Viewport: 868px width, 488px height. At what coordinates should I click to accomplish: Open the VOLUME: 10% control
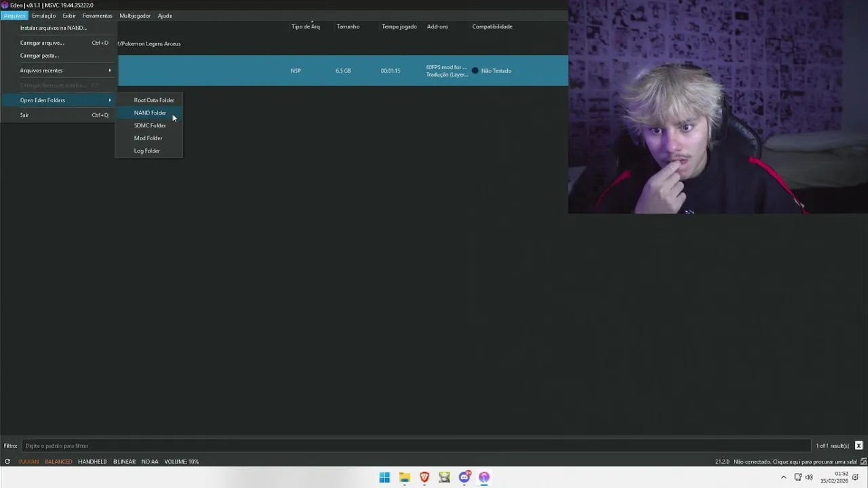pyautogui.click(x=182, y=462)
